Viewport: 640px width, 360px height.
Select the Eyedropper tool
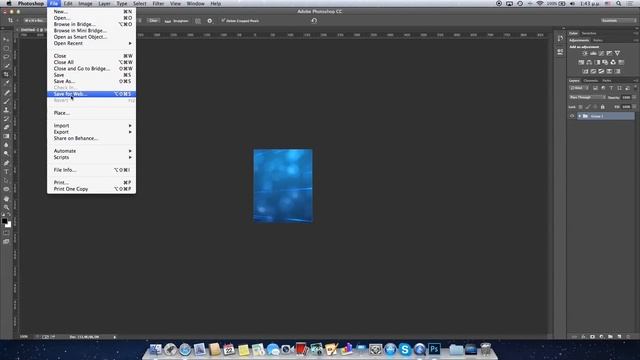(x=6, y=83)
